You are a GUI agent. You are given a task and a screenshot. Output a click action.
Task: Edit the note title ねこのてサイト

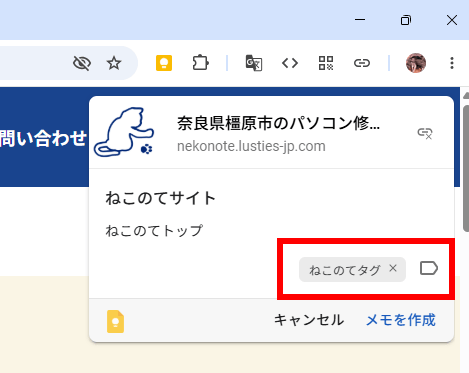tap(161, 198)
